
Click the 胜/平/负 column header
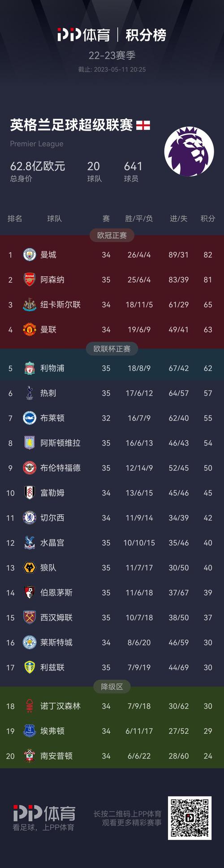(x=139, y=219)
